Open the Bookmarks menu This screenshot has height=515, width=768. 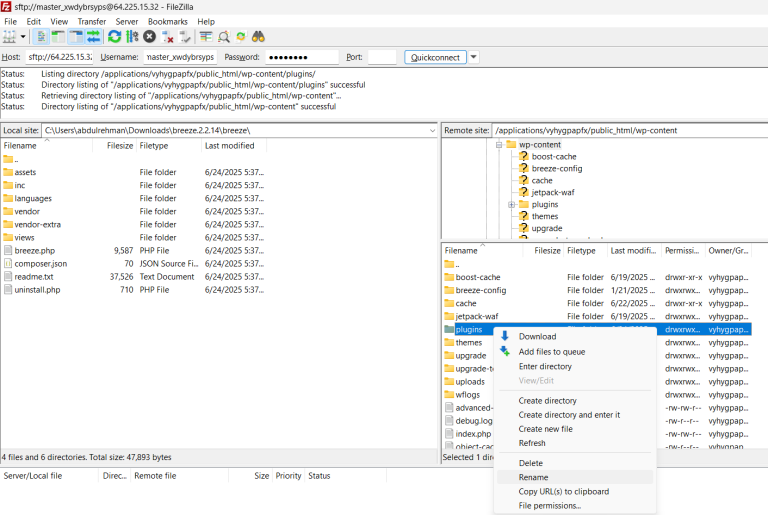[168, 22]
